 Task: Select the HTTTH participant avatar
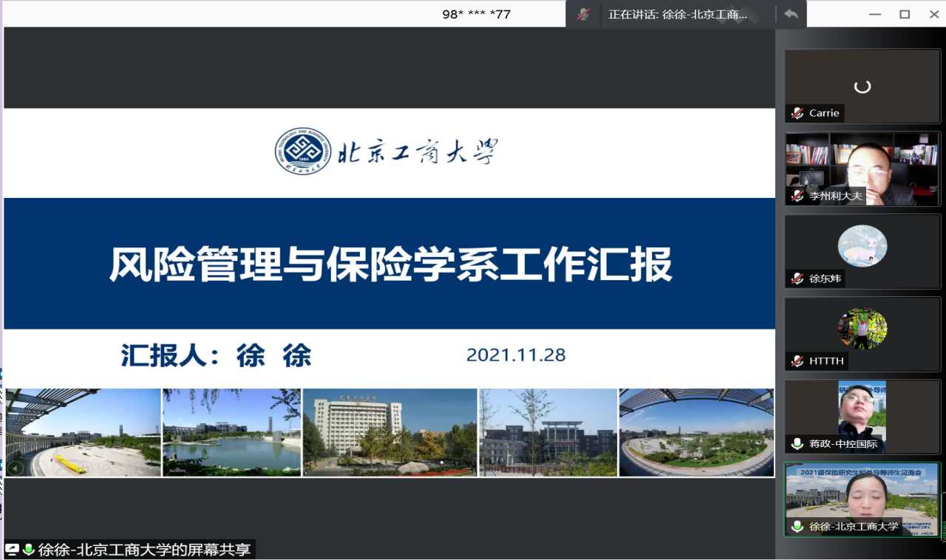[x=862, y=329]
